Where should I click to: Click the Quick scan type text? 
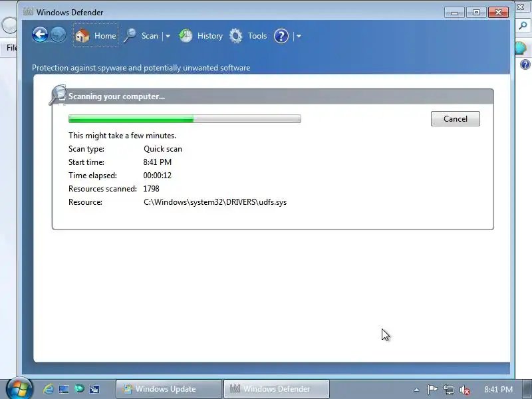(163, 149)
